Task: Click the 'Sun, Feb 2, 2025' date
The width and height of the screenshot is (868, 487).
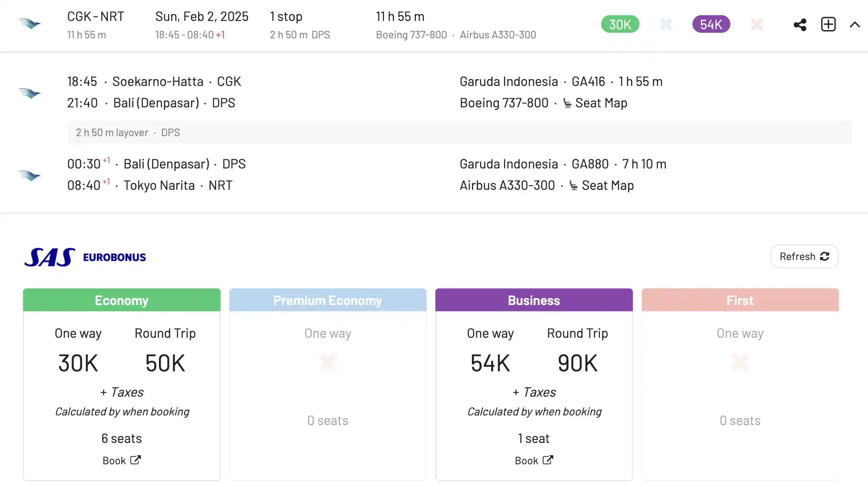Action: click(x=202, y=17)
